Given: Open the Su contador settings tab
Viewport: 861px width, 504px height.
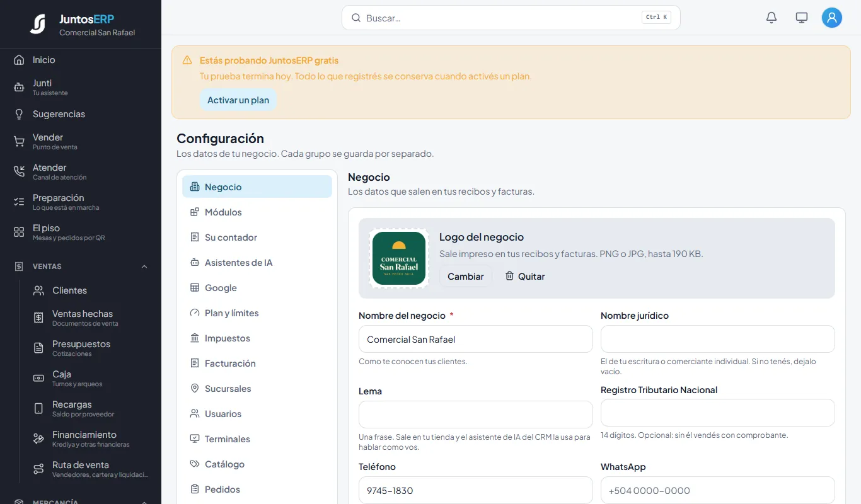Looking at the screenshot, I should (x=257, y=238).
